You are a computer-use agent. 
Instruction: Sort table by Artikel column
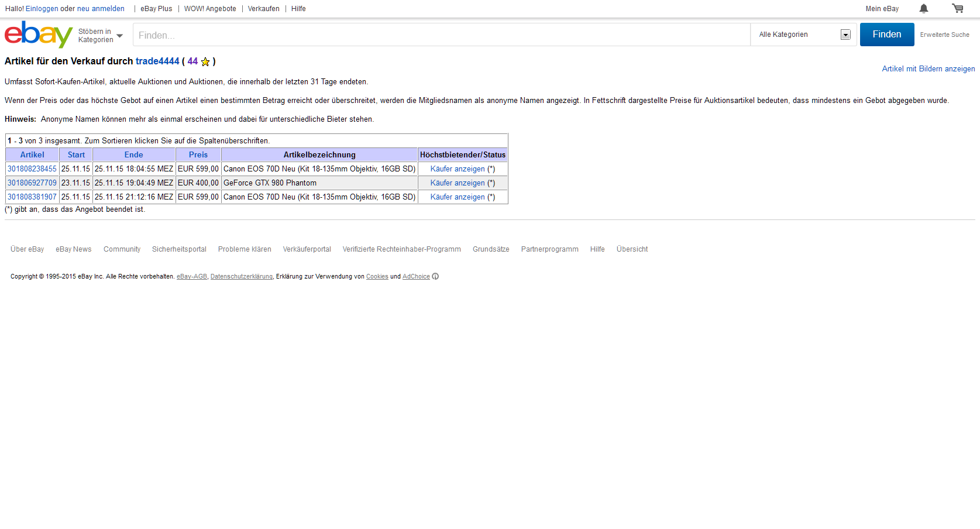[x=32, y=154]
